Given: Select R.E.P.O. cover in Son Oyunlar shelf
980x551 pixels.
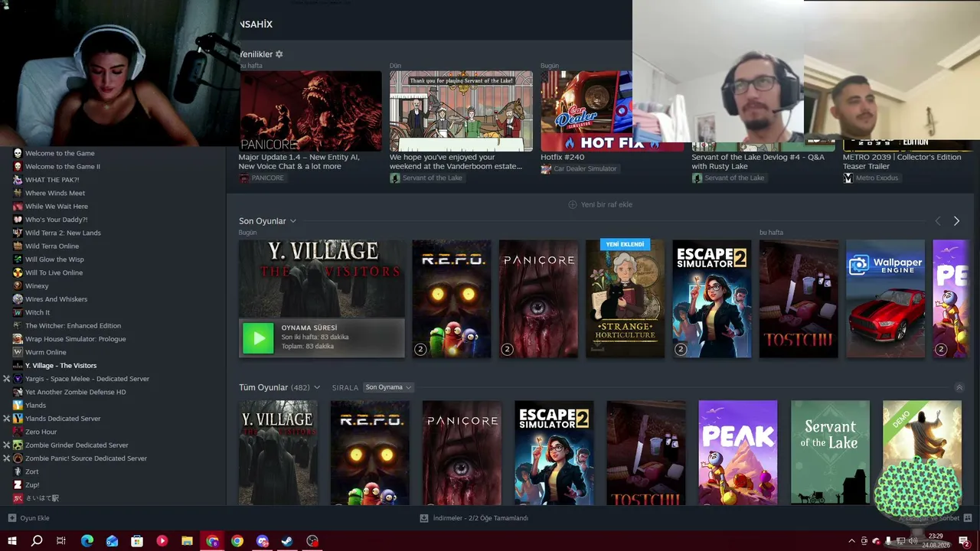Looking at the screenshot, I should coord(452,298).
